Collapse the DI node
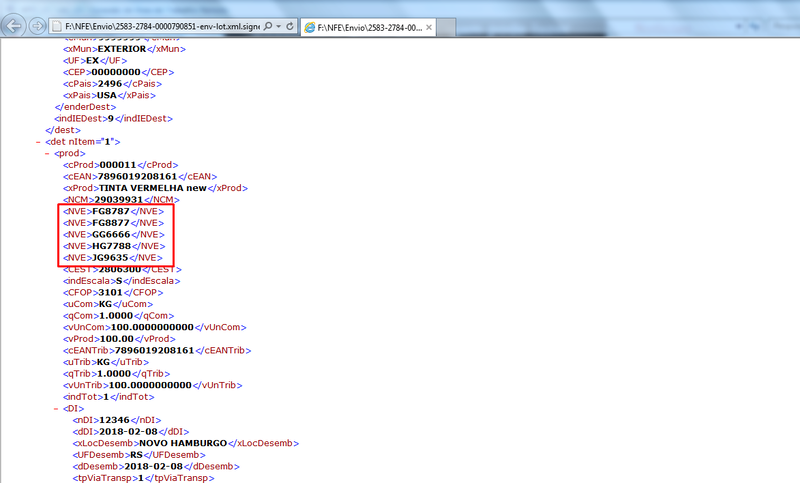800x483 pixels. click(x=56, y=409)
